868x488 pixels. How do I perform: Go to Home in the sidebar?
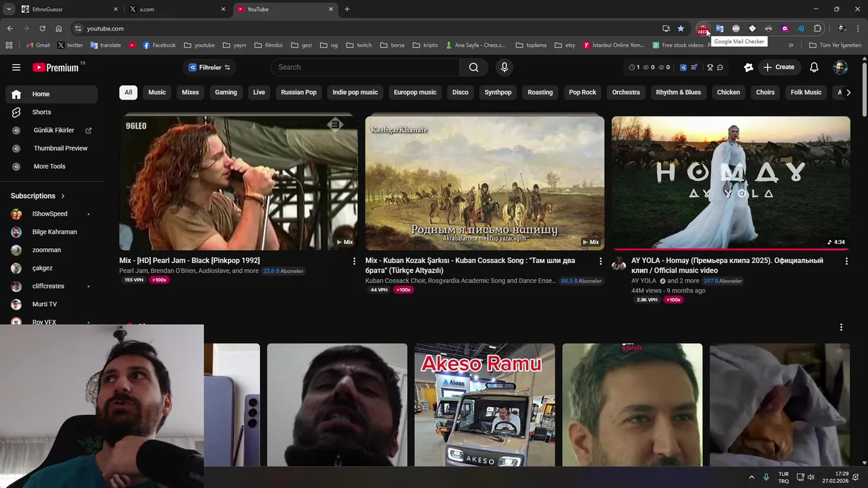click(52, 94)
